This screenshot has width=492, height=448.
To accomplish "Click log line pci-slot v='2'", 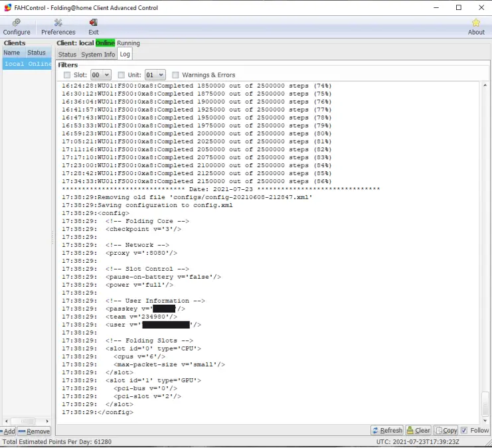I will 122,396.
